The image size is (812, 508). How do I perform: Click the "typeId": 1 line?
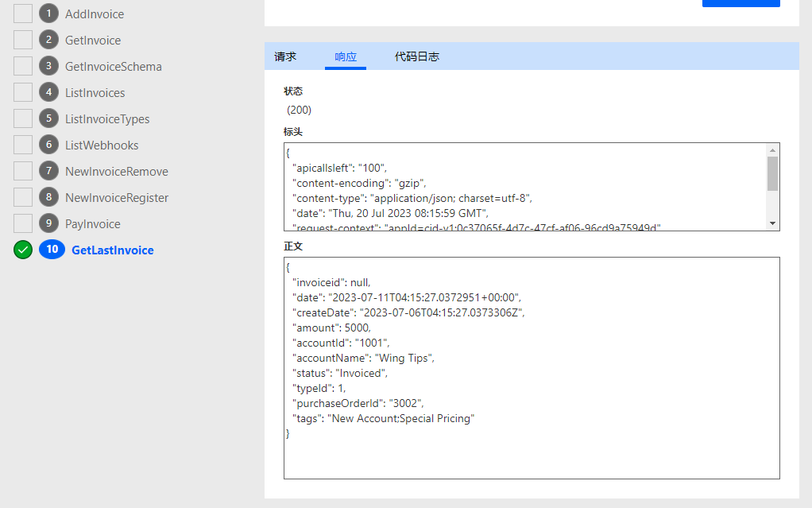pos(319,388)
